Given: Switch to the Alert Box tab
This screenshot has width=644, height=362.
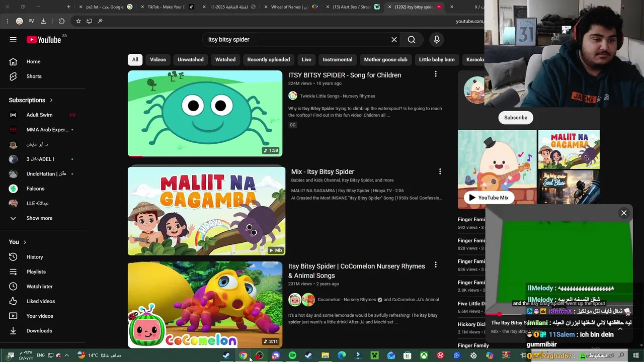Looking at the screenshot, I should coord(351,7).
